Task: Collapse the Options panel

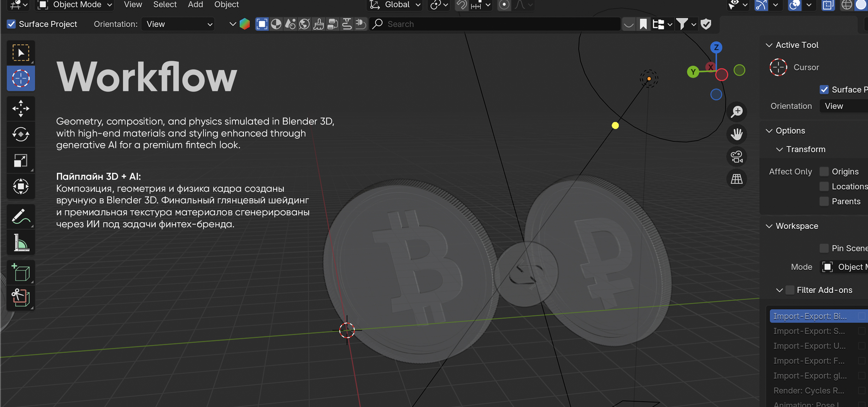Action: (769, 131)
